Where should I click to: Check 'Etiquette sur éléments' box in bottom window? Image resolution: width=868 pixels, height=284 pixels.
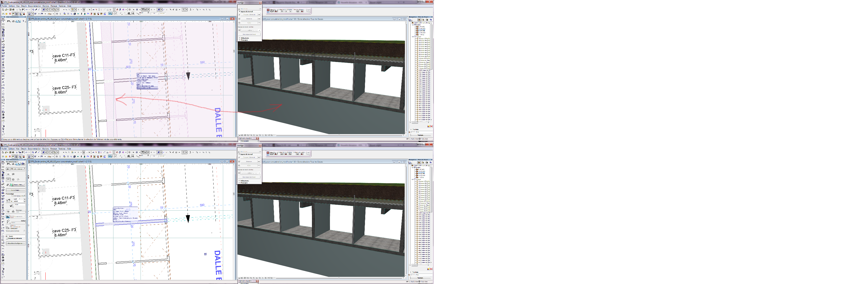7,239
